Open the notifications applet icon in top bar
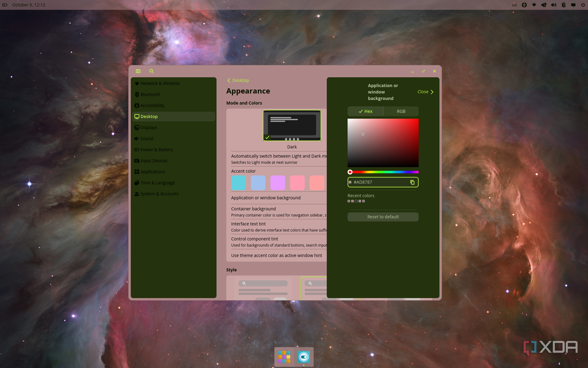The height and width of the screenshot is (368, 588). point(573,5)
